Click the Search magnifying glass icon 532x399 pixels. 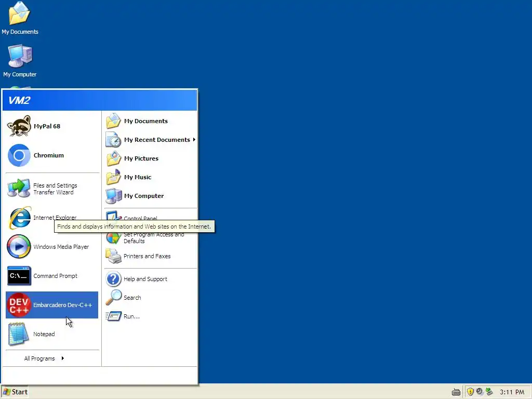point(113,298)
